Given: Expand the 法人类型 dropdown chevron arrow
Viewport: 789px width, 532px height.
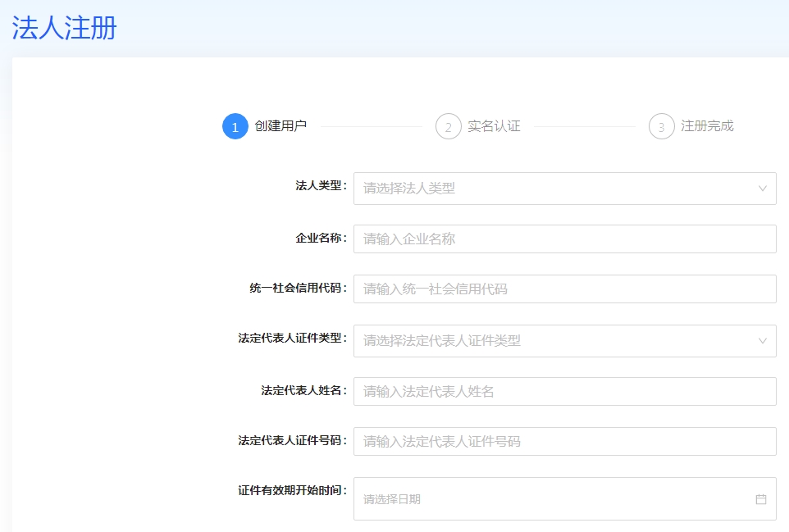Looking at the screenshot, I should pyautogui.click(x=762, y=189).
